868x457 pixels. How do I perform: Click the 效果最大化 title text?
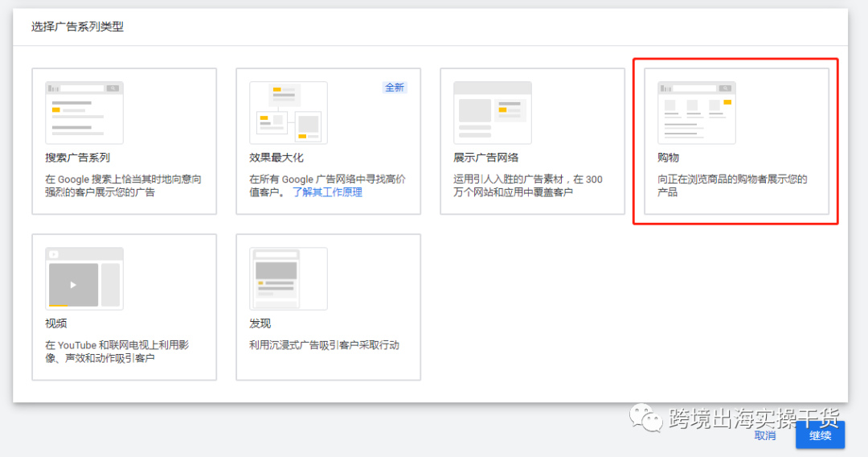pyautogui.click(x=276, y=158)
